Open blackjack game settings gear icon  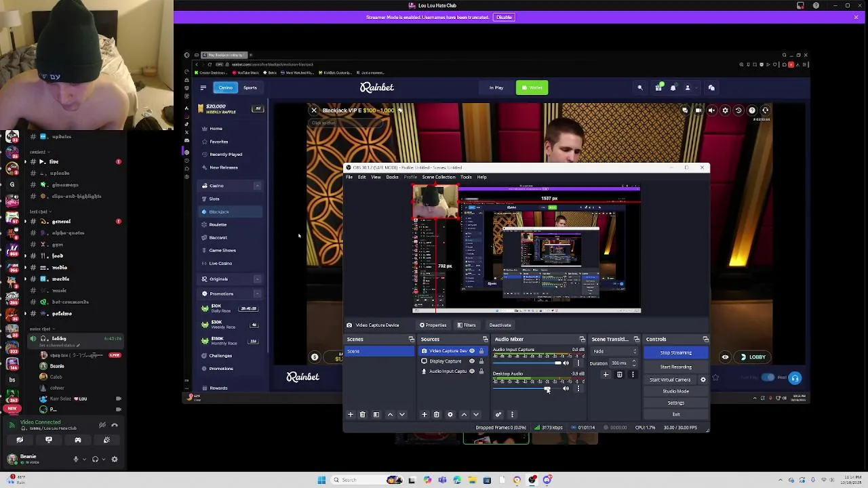pyautogui.click(x=725, y=110)
